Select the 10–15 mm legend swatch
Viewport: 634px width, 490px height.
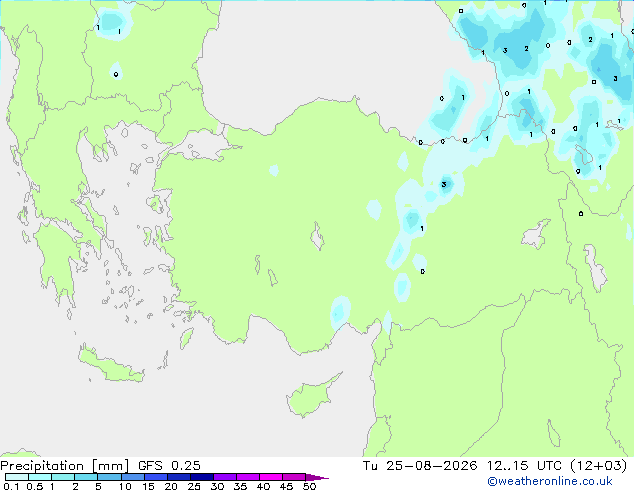click(x=132, y=477)
